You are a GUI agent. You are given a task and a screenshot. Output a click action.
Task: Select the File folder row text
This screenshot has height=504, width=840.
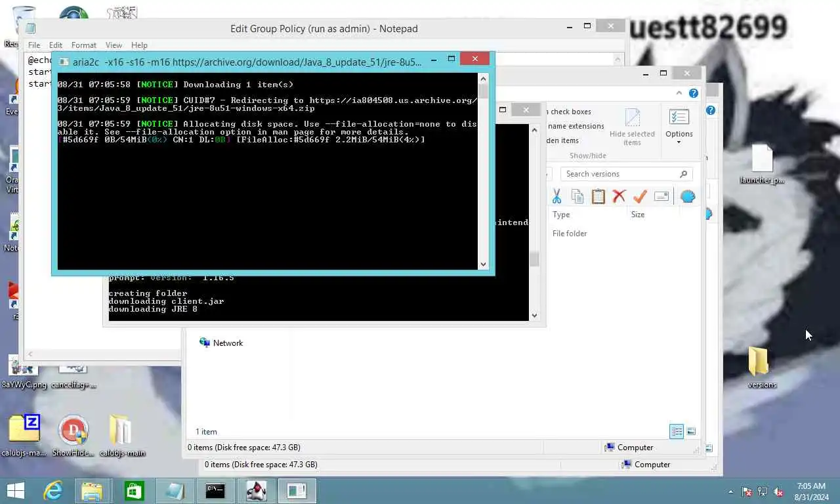570,234
